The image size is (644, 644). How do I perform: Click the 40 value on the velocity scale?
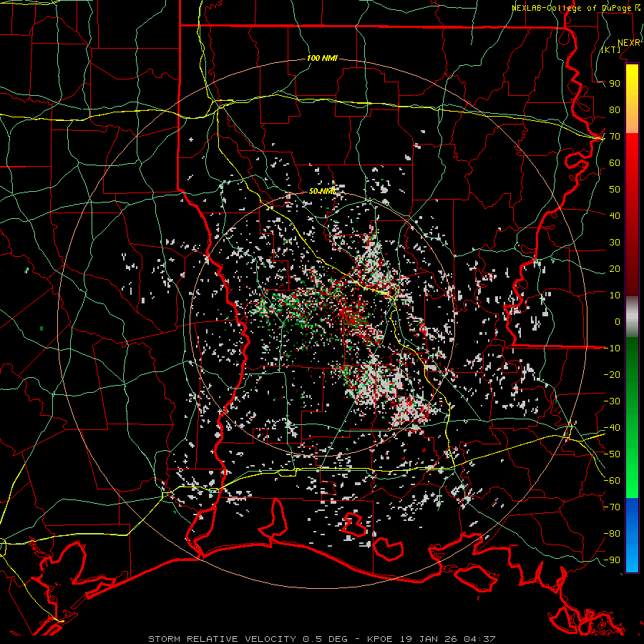[615, 215]
